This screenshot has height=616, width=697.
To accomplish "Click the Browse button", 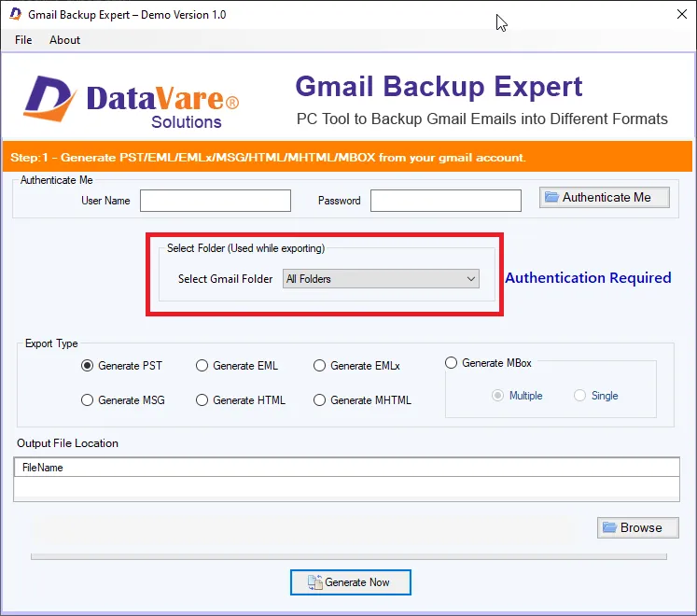I will [638, 527].
